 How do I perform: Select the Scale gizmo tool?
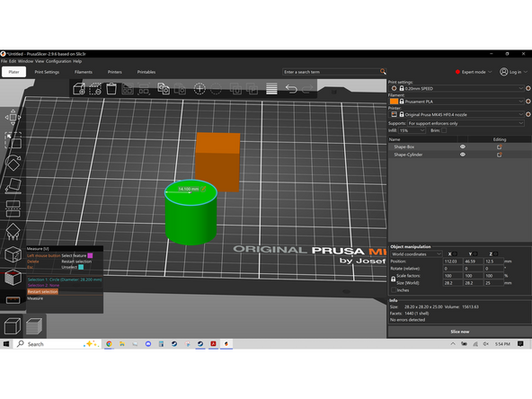[x=13, y=140]
